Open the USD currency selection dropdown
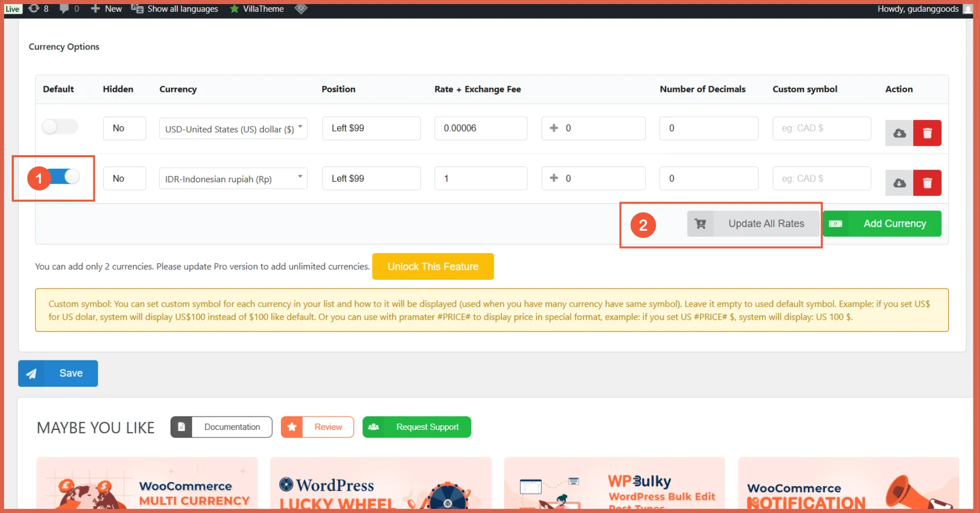The height and width of the screenshot is (513, 980). tap(233, 128)
